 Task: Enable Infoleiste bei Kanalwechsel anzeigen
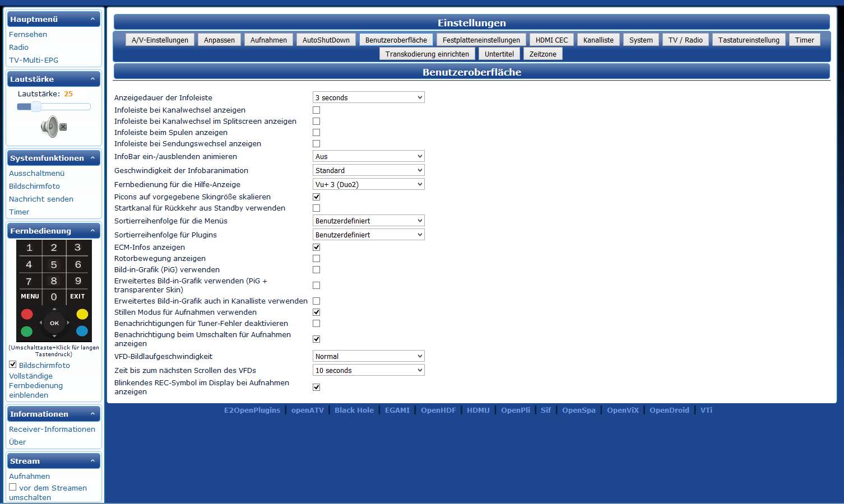[316, 110]
